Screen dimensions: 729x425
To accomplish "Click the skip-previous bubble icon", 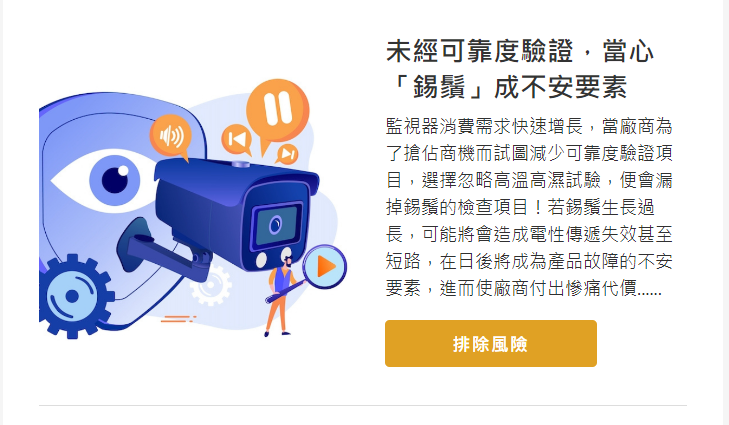I will (x=237, y=139).
